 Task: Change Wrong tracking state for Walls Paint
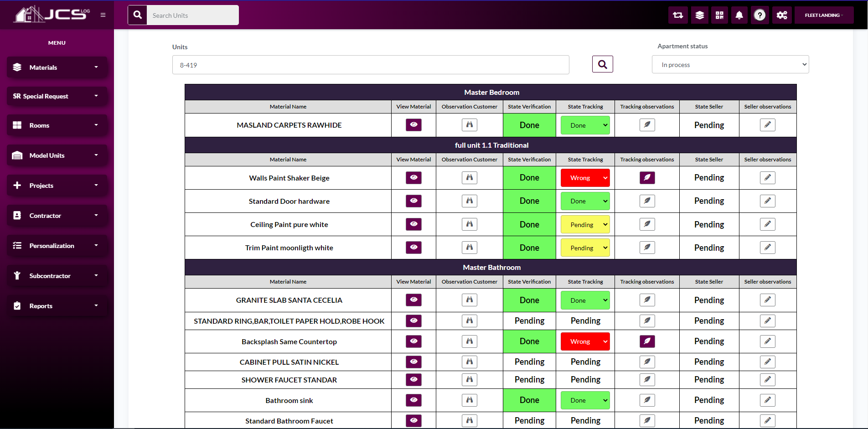click(x=585, y=178)
